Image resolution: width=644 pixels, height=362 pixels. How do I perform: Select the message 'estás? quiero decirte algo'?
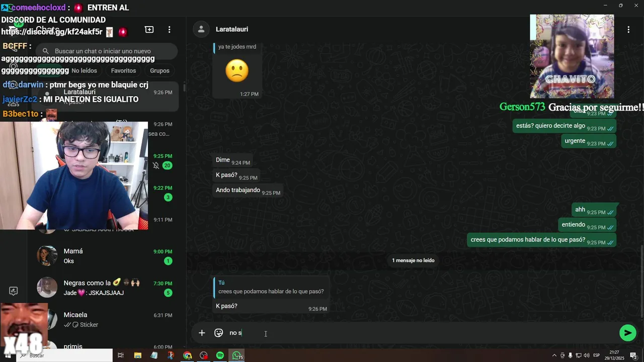(565, 126)
